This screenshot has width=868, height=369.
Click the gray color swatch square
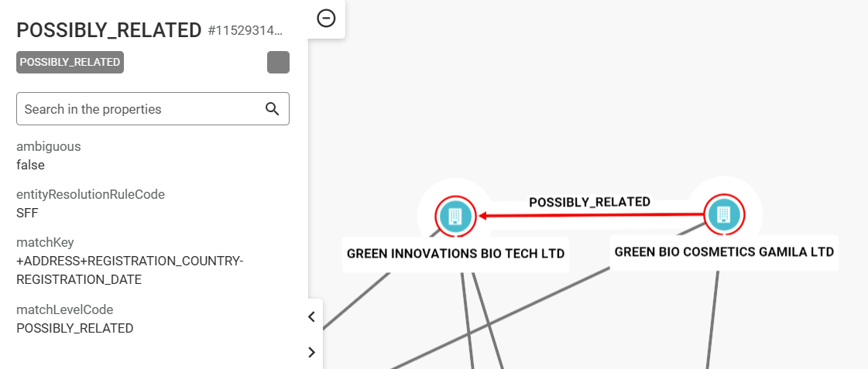279,63
